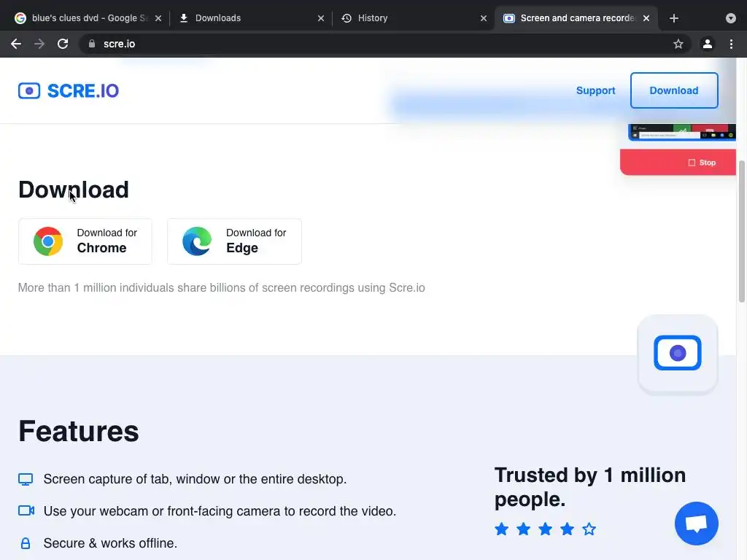The image size is (747, 560).
Task: Click the Edge logo icon
Action: [x=197, y=241]
